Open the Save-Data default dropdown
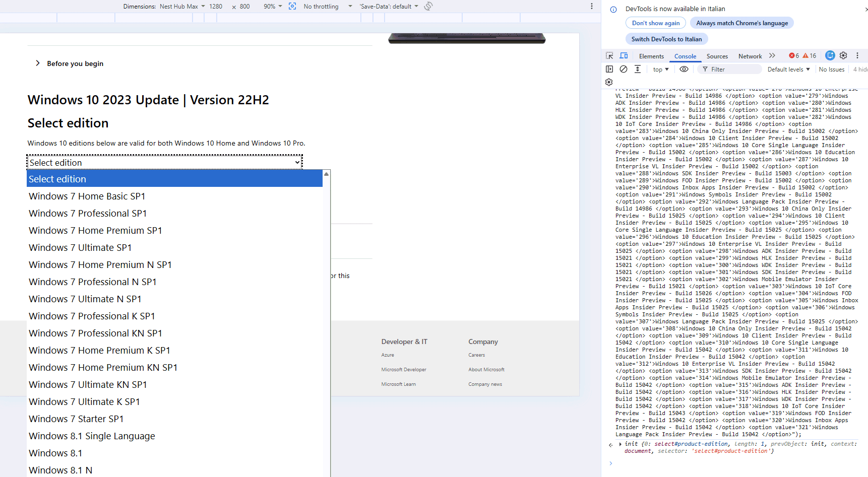The height and width of the screenshot is (477, 868). coord(389,6)
